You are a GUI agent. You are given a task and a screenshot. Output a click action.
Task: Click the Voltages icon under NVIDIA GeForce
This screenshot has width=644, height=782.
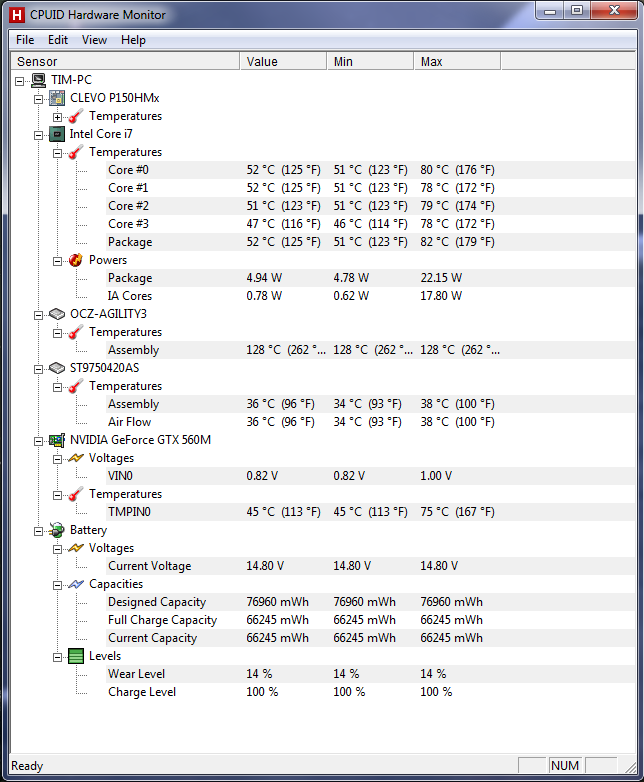tap(76, 458)
